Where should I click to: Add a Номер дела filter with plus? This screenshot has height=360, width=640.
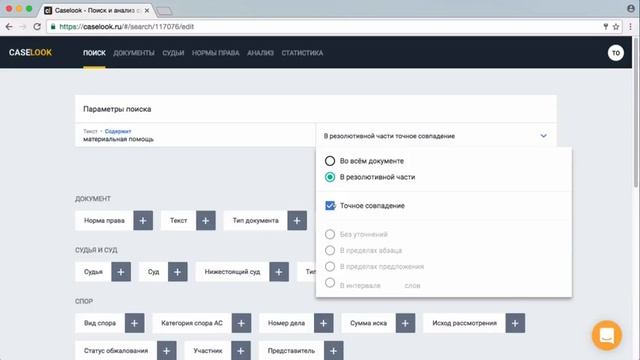(x=324, y=323)
